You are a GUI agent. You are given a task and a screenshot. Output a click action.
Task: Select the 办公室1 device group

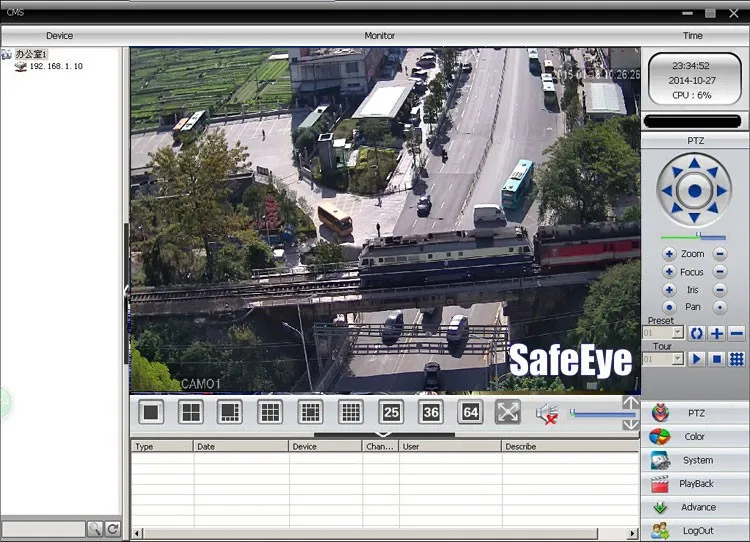(x=31, y=54)
